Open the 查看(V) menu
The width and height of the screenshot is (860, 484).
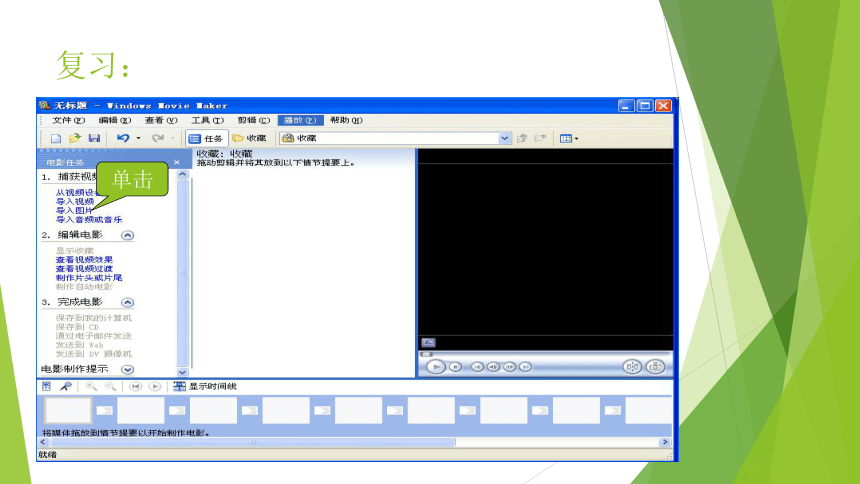coord(161,120)
